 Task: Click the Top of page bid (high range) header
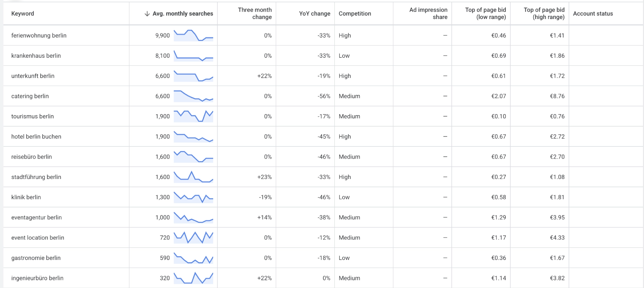544,14
